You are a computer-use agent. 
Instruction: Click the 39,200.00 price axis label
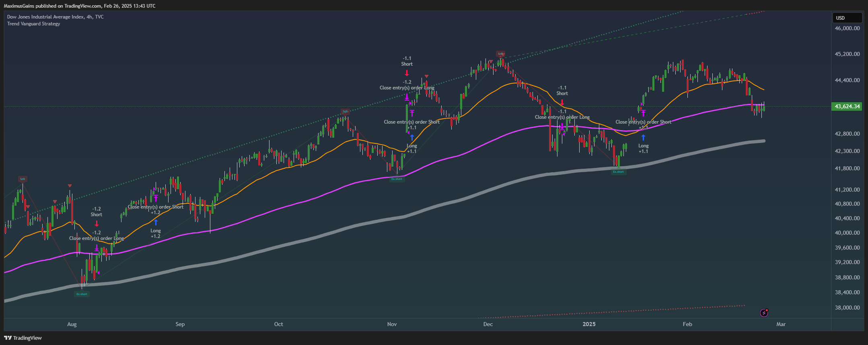847,262
